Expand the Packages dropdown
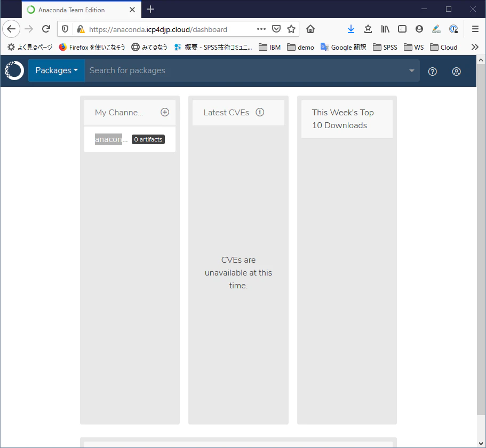This screenshot has height=448, width=486. pyautogui.click(x=57, y=70)
